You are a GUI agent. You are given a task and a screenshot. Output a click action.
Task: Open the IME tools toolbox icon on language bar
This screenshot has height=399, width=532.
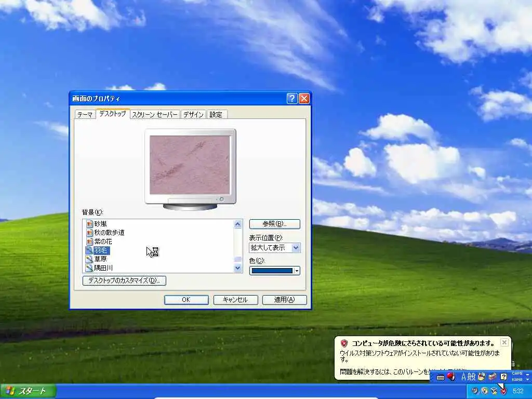493,377
